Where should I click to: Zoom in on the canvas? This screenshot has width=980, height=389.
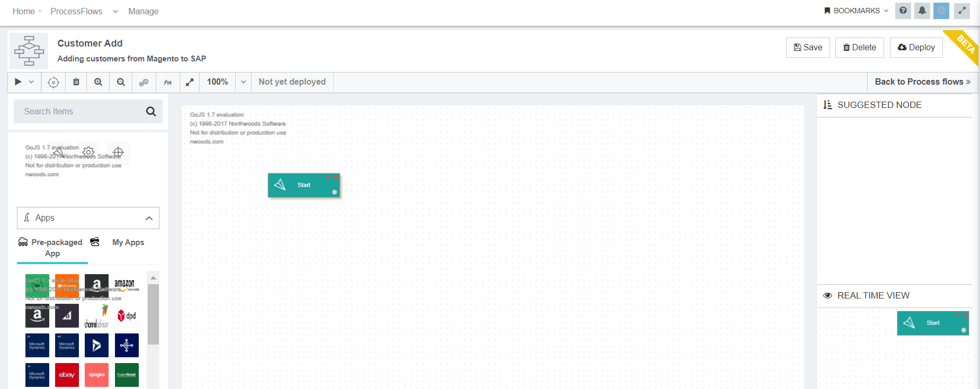click(x=99, y=82)
